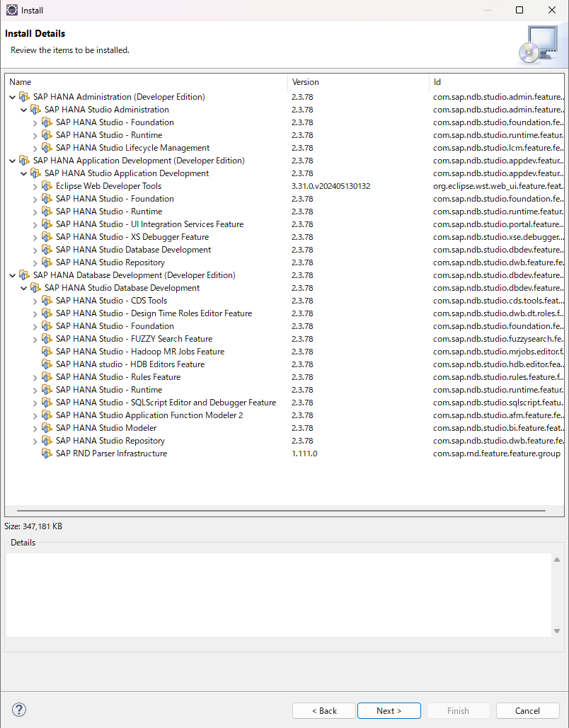Viewport: 569px width, 728px height.
Task: Open the help question mark icon
Action: (19, 710)
